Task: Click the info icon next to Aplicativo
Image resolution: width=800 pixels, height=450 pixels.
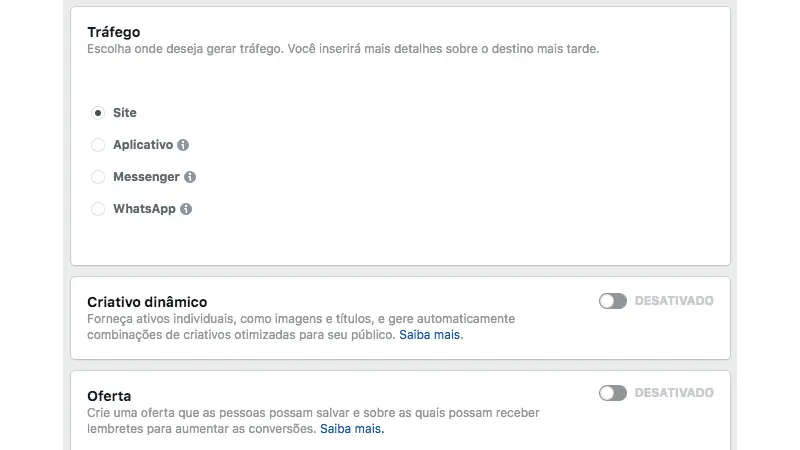Action: [183, 145]
